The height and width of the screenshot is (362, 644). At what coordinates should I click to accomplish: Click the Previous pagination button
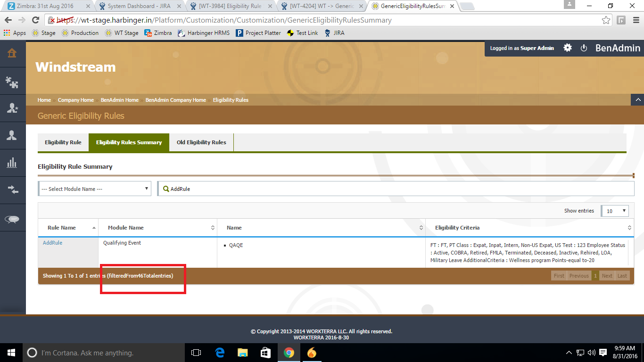pos(579,276)
